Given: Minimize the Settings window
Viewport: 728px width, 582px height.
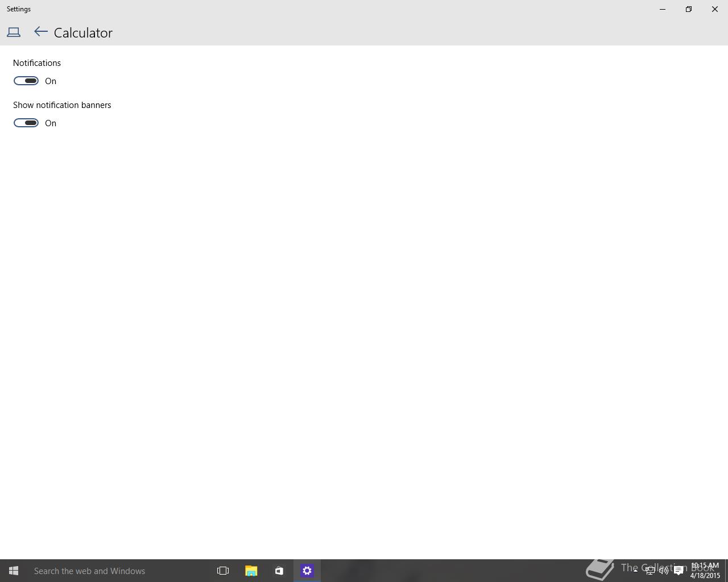Looking at the screenshot, I should click(663, 9).
